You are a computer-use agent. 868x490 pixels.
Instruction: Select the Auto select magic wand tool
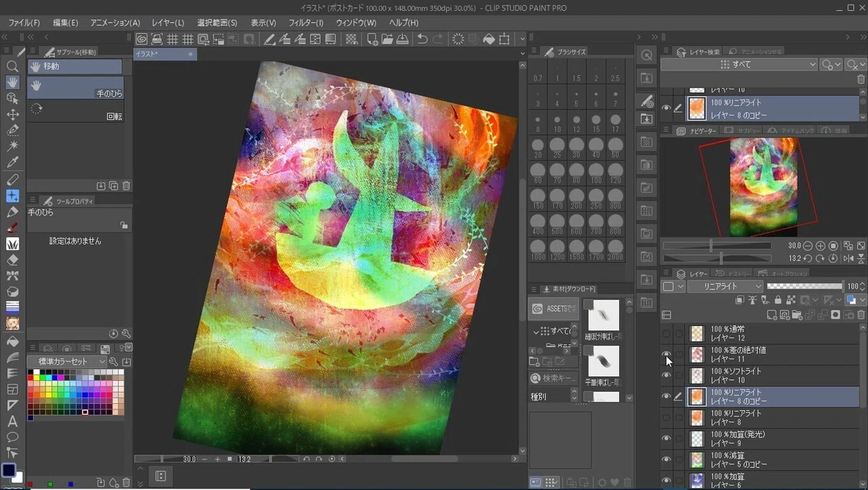pyautogui.click(x=12, y=147)
